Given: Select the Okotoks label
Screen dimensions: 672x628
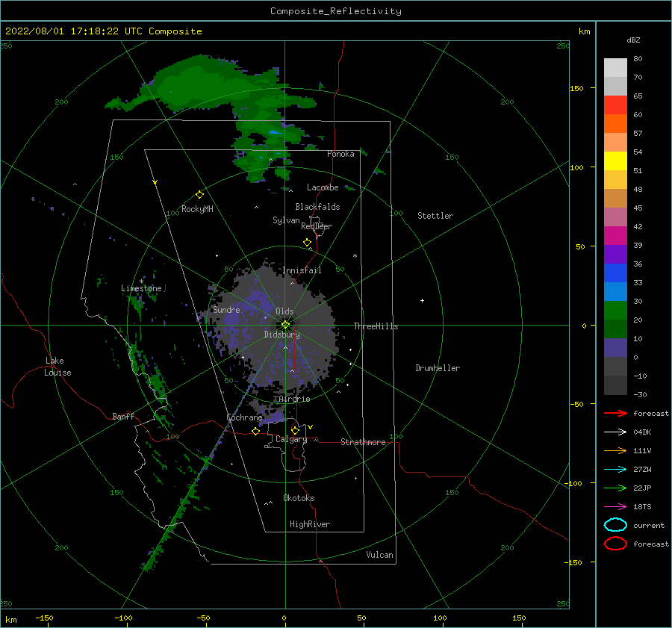Looking at the screenshot, I should [299, 498].
